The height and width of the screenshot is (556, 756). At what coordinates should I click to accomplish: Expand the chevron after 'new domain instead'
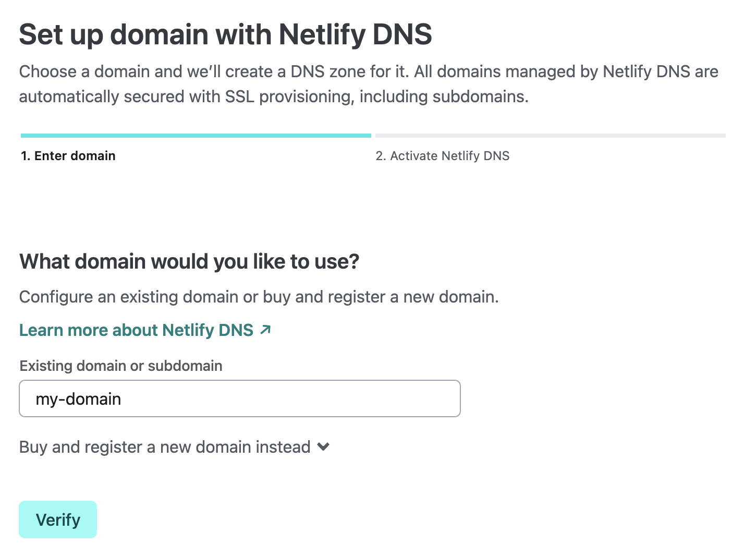(x=323, y=447)
